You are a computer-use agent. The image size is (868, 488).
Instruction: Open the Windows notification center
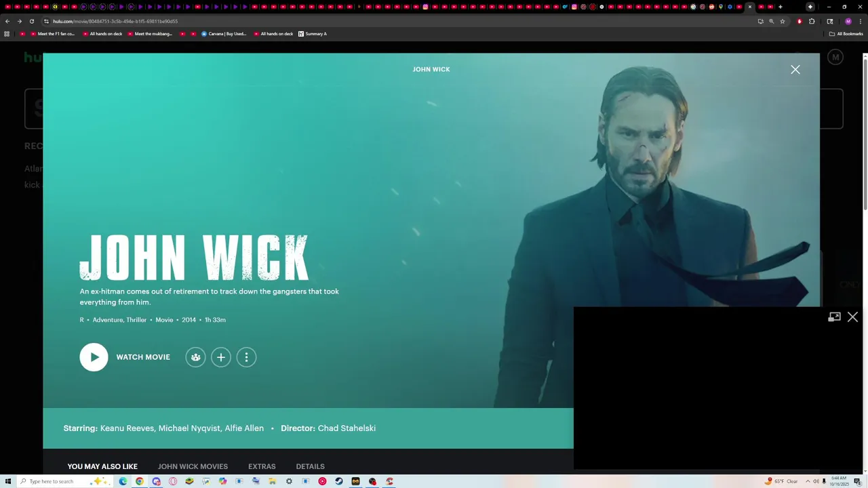(858, 481)
